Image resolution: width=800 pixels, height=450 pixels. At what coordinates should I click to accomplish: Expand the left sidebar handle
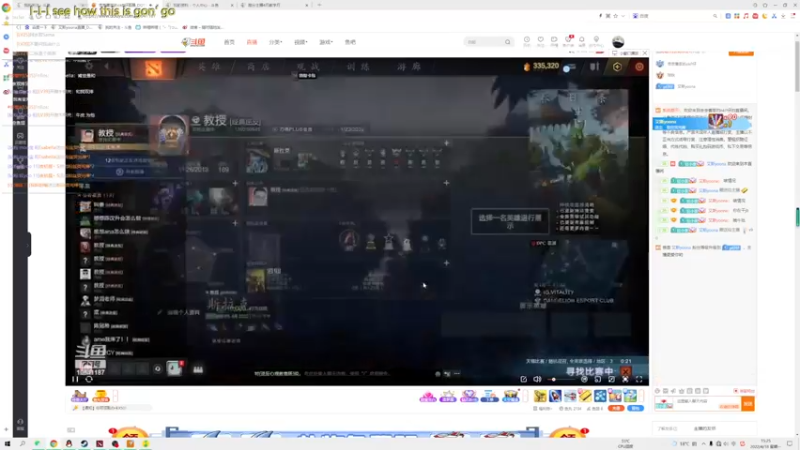(29, 244)
